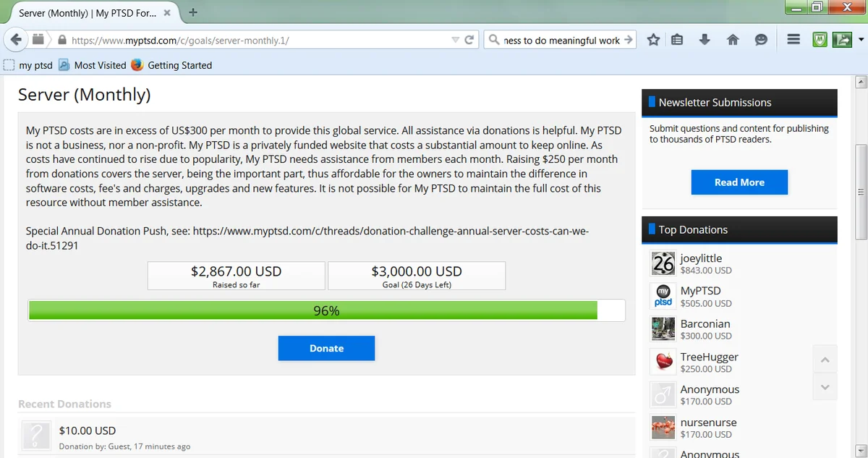The image size is (868, 458).
Task: Show bookmarks list icon
Action: (x=677, y=41)
